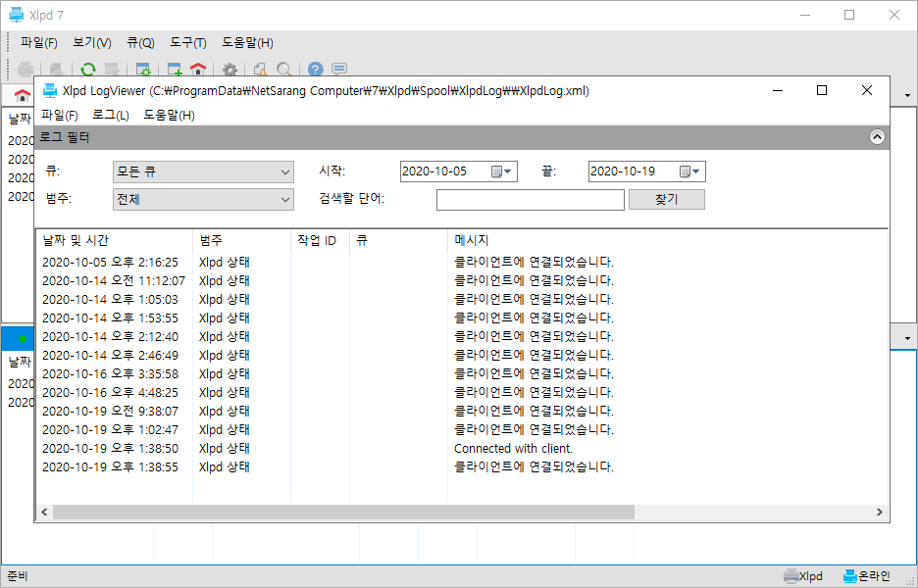918x588 pixels.
Task: Open options via the gear icon in toolbar
Action: 229,70
